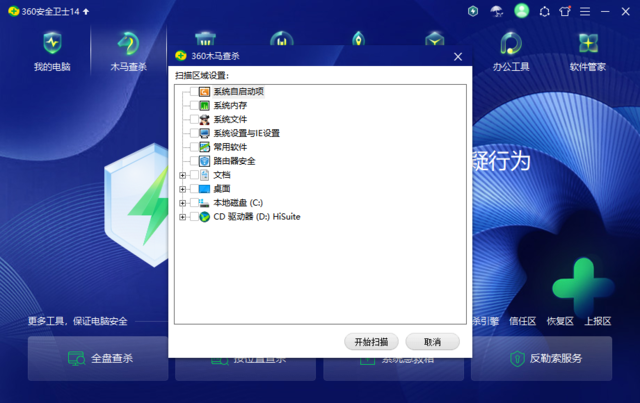
Task: Open the 木马查杀 horse icon
Action: [128, 43]
